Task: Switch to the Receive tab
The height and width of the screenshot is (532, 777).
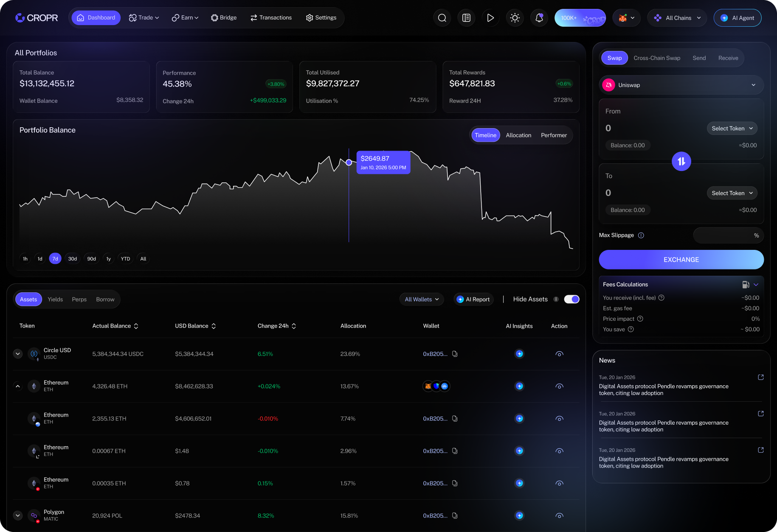Action: point(728,58)
